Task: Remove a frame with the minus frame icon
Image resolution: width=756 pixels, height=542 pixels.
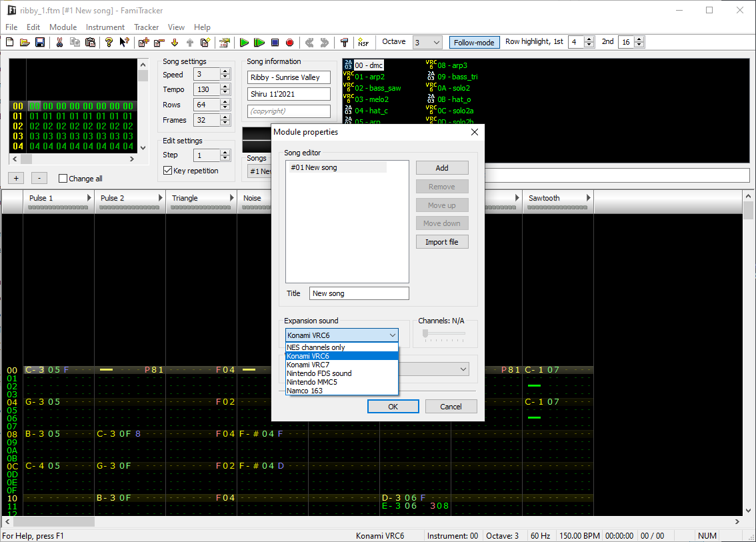Action: (x=159, y=43)
